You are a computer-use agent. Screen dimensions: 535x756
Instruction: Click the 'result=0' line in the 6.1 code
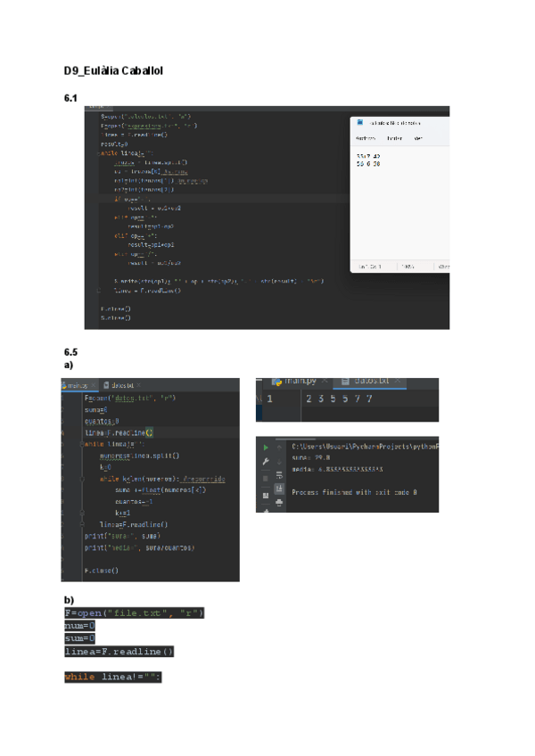coord(114,144)
